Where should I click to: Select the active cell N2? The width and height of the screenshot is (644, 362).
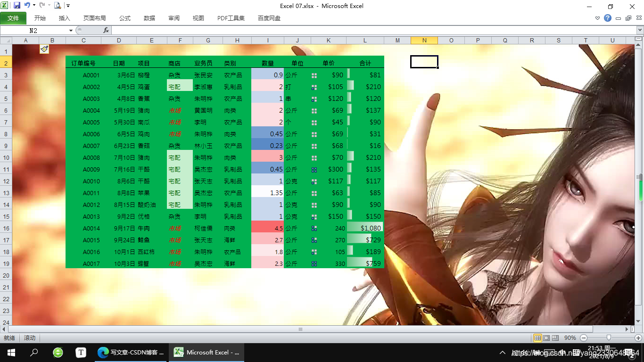click(424, 62)
